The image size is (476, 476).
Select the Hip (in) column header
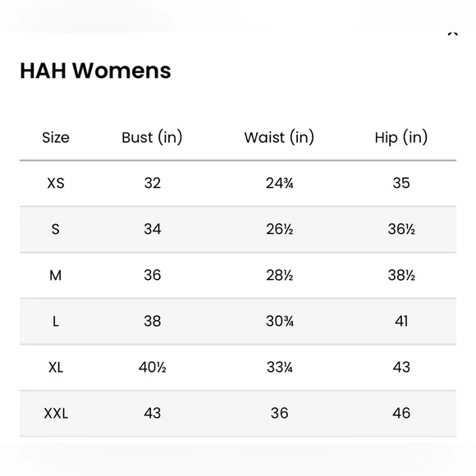coord(401,137)
